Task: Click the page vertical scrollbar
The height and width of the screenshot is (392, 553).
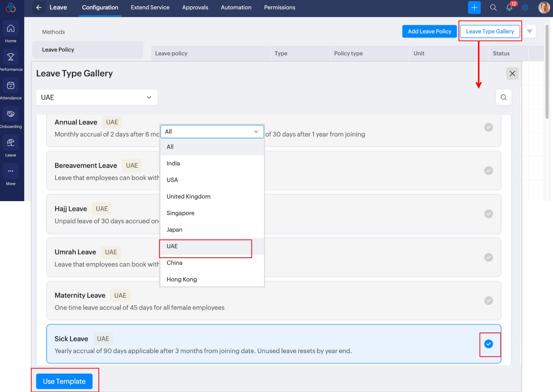Action: [547, 73]
